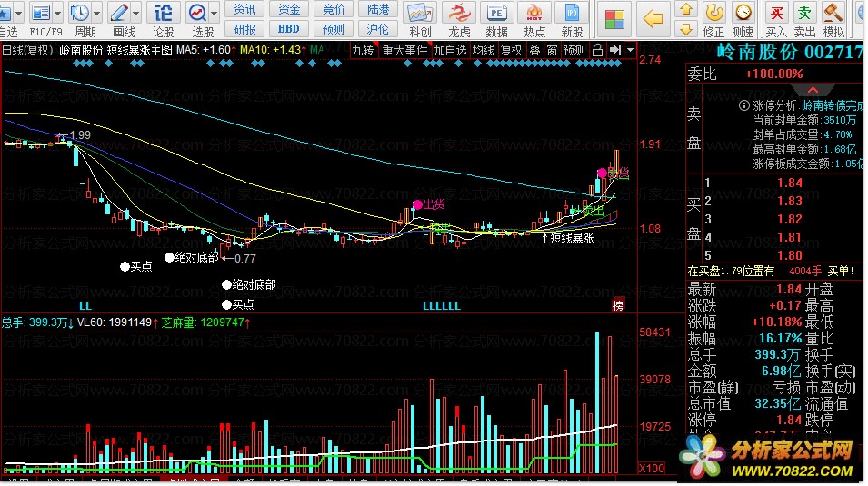Open the 岭南转债完成 limit-up analysis link
868x486 pixels.
pyautogui.click(x=832, y=105)
